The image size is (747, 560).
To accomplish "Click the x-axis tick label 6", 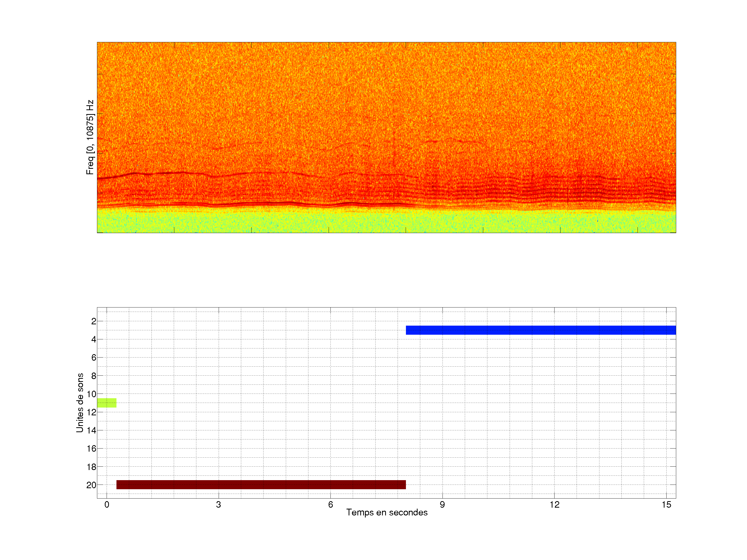I will pyautogui.click(x=330, y=505).
